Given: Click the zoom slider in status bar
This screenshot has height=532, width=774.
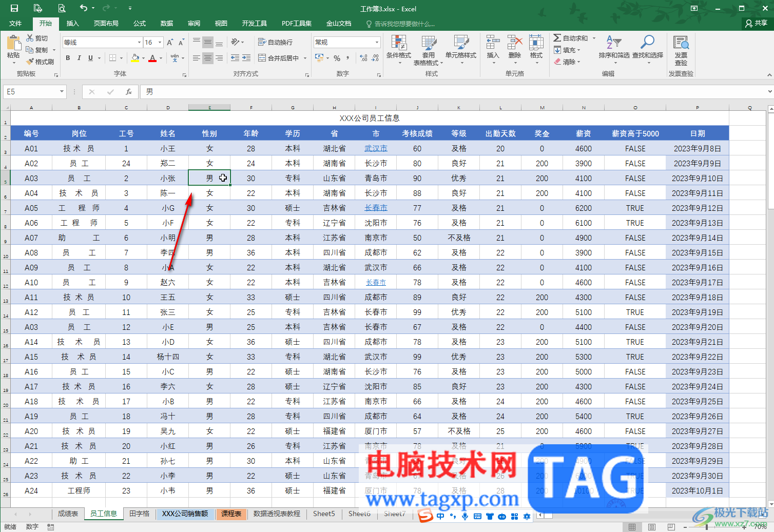Looking at the screenshot, I should [x=706, y=527].
